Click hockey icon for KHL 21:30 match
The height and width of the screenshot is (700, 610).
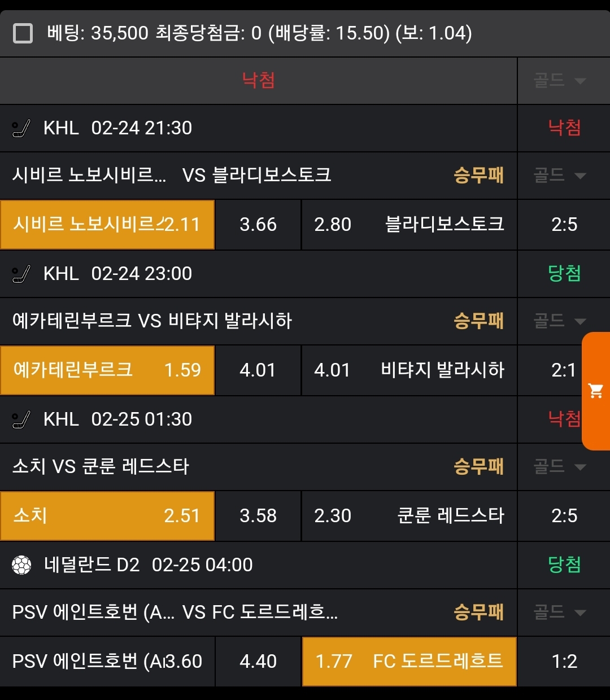coord(21,129)
